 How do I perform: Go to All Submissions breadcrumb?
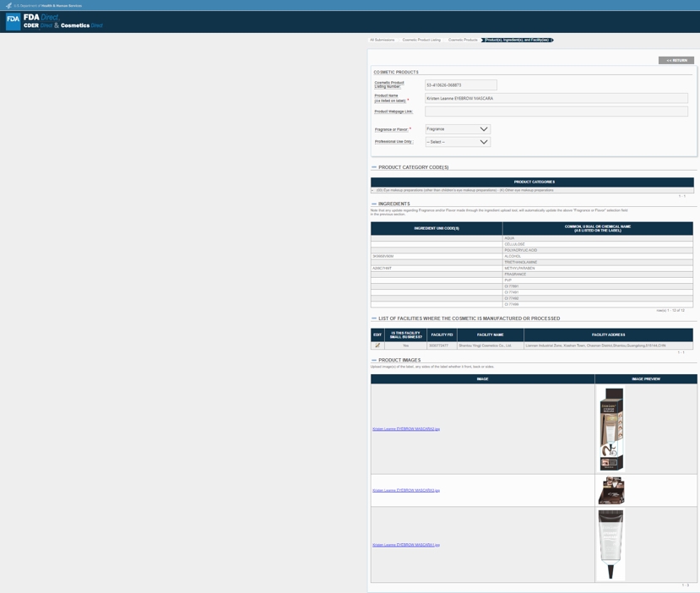383,40
